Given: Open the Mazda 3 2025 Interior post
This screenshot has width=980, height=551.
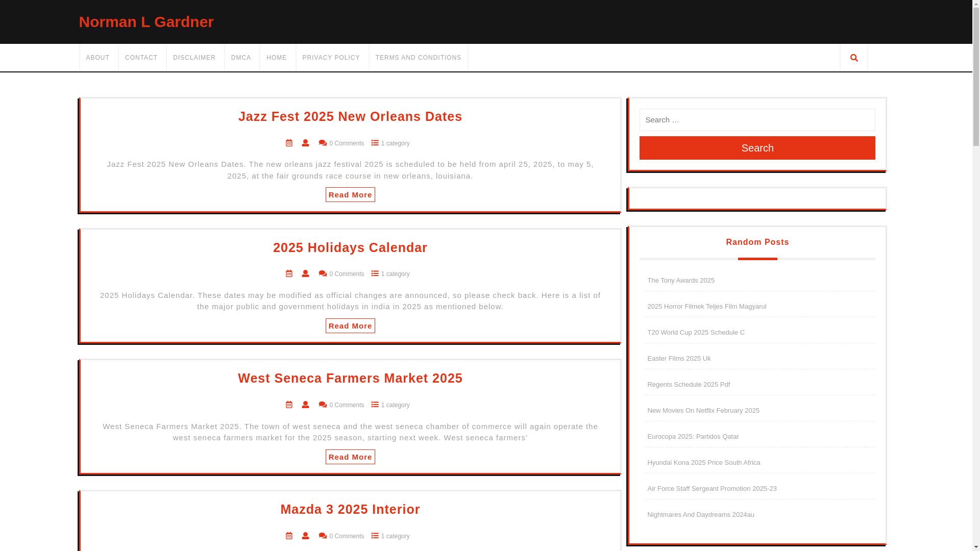Looking at the screenshot, I should pyautogui.click(x=350, y=509).
